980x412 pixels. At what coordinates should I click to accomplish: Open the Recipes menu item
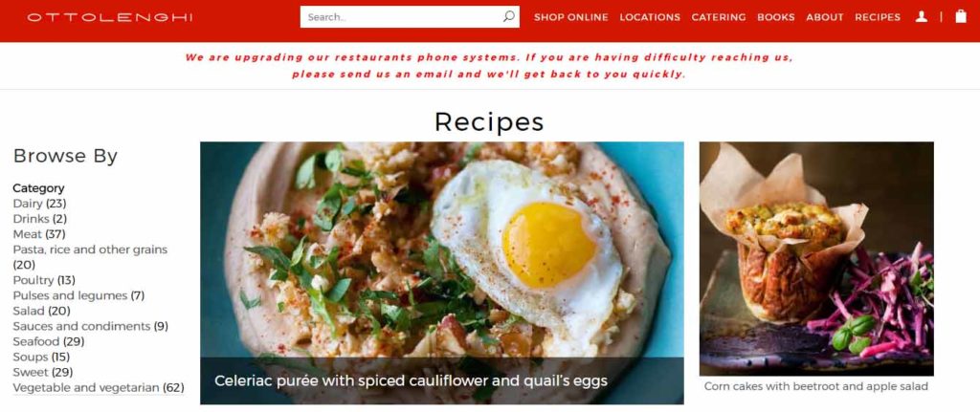(878, 17)
